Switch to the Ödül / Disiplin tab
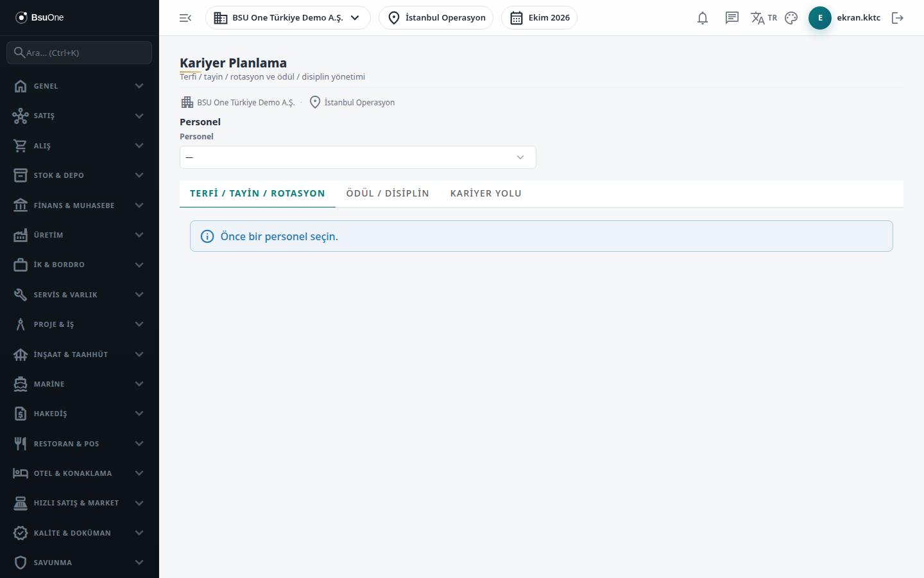This screenshot has height=578, width=924. pyautogui.click(x=388, y=193)
